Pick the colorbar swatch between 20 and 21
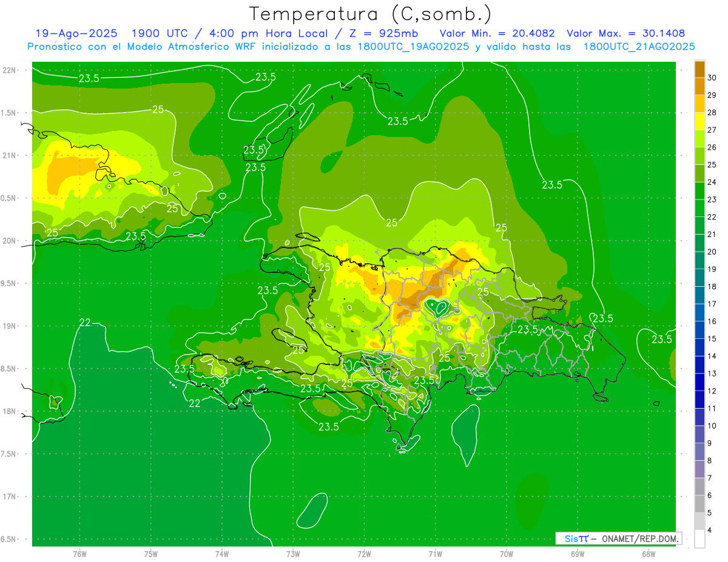 coord(699,243)
